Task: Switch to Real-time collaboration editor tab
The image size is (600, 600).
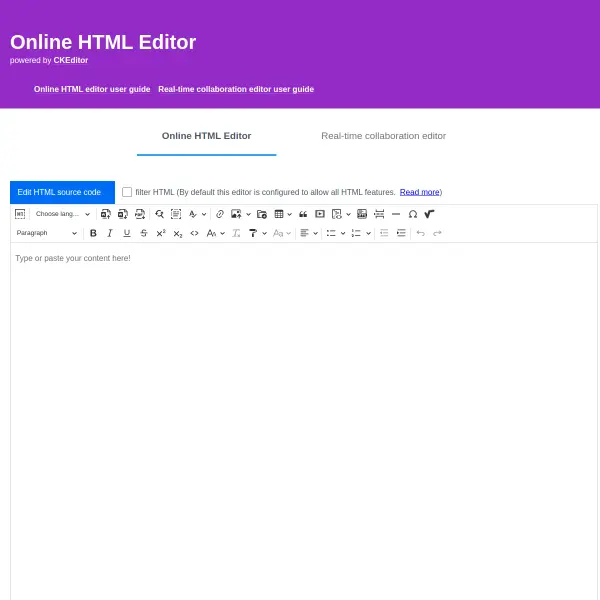Action: pos(383,136)
